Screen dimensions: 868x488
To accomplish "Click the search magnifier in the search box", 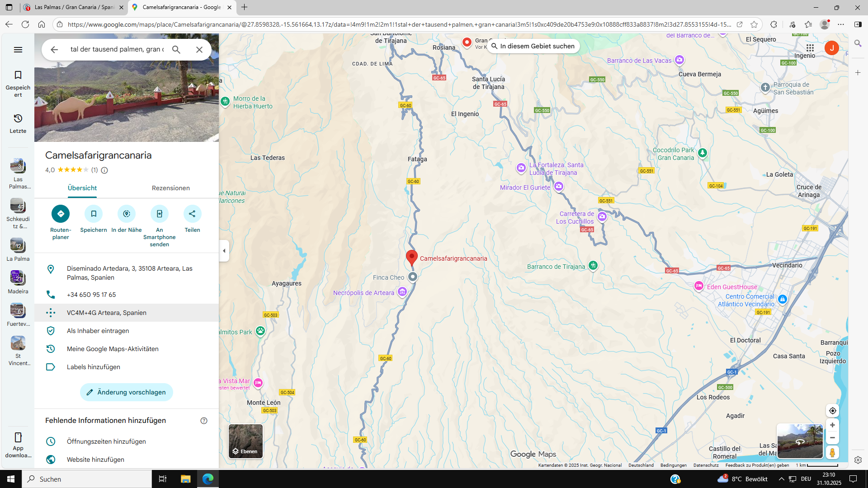I will point(176,50).
